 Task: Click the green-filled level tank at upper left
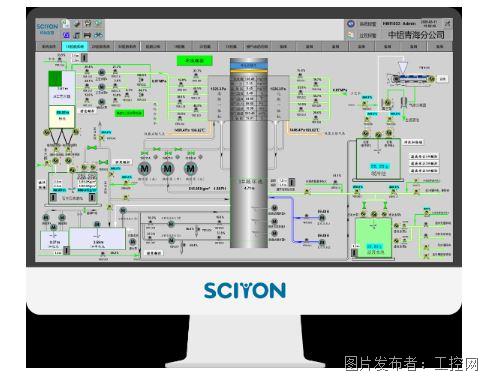pos(62,88)
